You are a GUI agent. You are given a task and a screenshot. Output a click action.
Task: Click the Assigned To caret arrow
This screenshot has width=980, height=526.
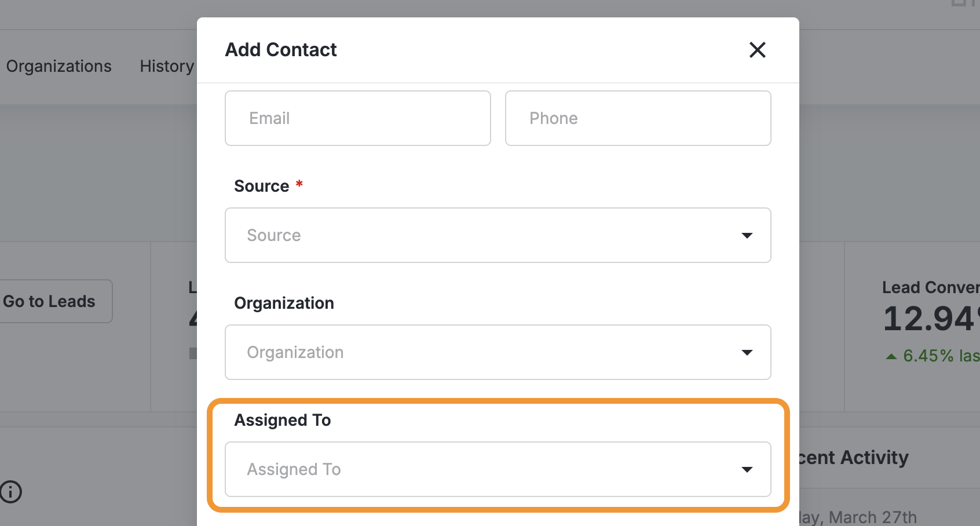(747, 469)
